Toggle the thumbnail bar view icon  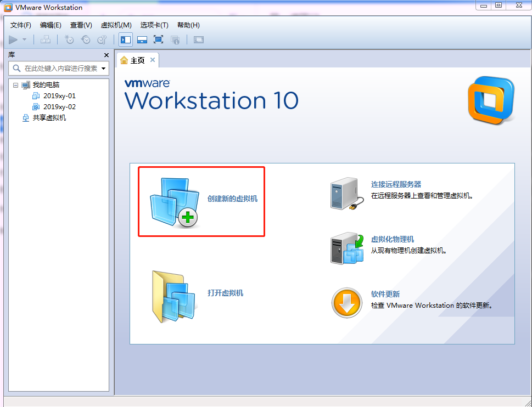click(x=142, y=39)
